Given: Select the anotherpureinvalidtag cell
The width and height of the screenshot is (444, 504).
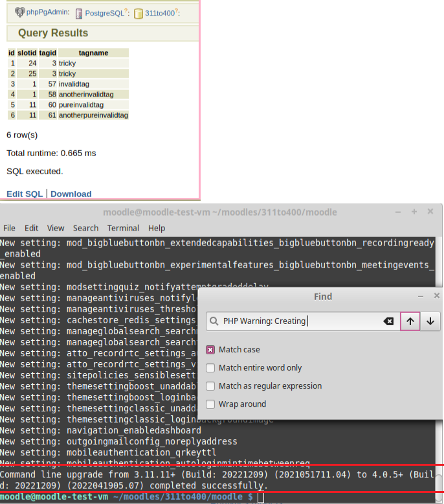Looking at the screenshot, I should click(93, 115).
